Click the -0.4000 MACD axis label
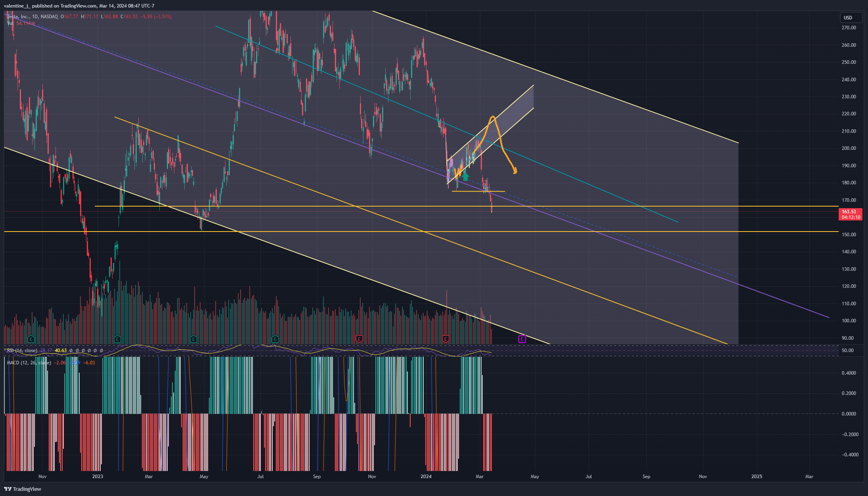 pyautogui.click(x=850, y=455)
